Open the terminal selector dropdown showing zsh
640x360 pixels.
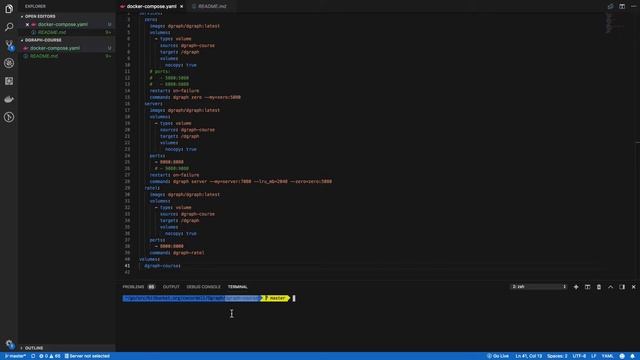(539, 287)
